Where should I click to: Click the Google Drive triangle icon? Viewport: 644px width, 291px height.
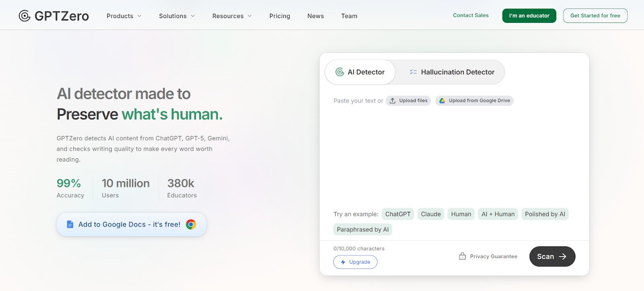point(442,100)
